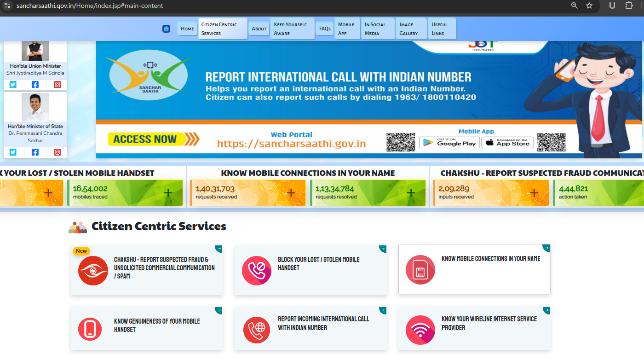The width and height of the screenshot is (644, 360).
Task: Click the SIM card icon
Action: point(420,270)
